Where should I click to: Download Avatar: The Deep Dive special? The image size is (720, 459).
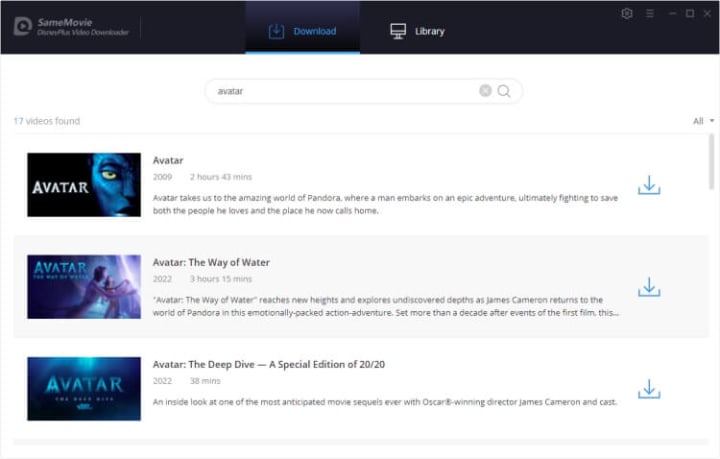point(649,389)
